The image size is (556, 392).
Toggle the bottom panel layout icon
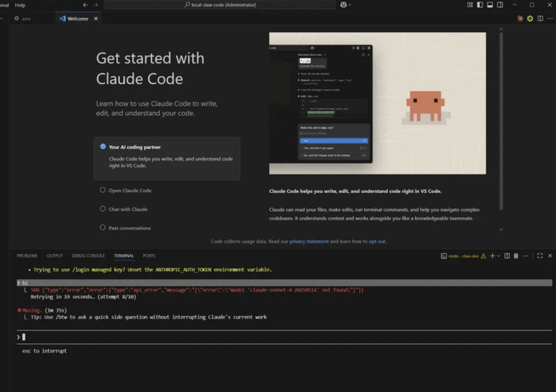pyautogui.click(x=490, y=5)
